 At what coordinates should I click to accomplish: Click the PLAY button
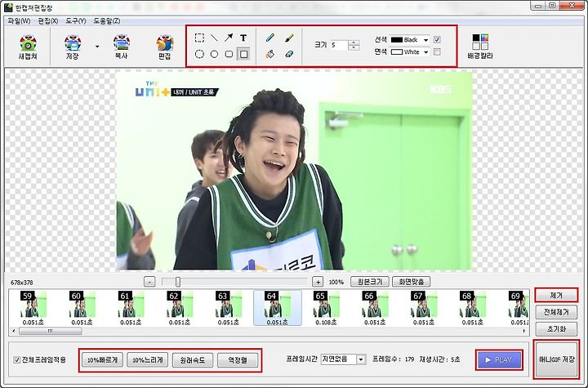click(x=499, y=360)
